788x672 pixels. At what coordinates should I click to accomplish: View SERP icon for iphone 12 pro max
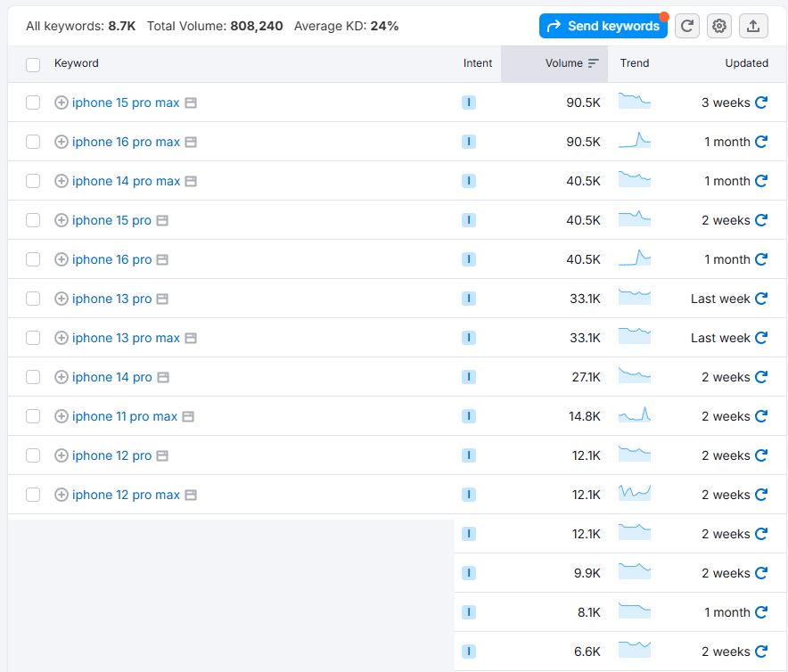click(191, 495)
